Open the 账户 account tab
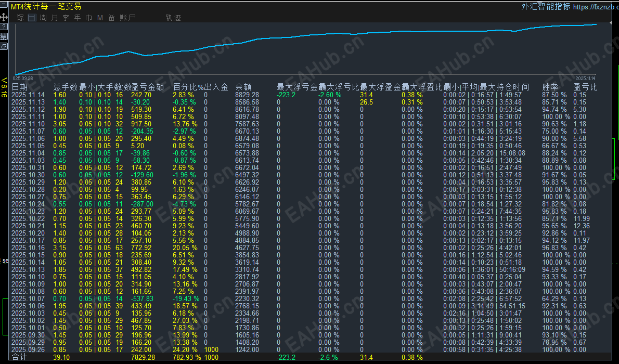 pyautogui.click(x=127, y=18)
